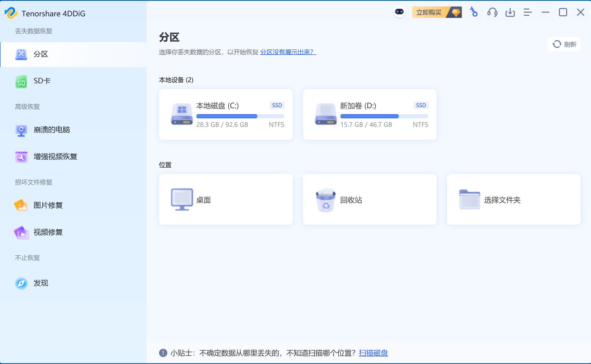Image resolution: width=591 pixels, height=364 pixels.
Task: Click the 扫描磁盘 scan disk link
Action: click(373, 353)
